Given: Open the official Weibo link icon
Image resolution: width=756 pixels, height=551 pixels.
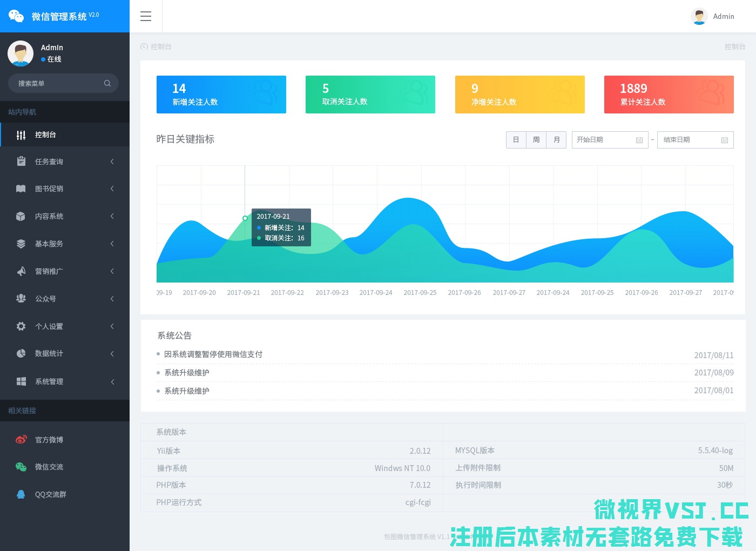Looking at the screenshot, I should [21, 440].
